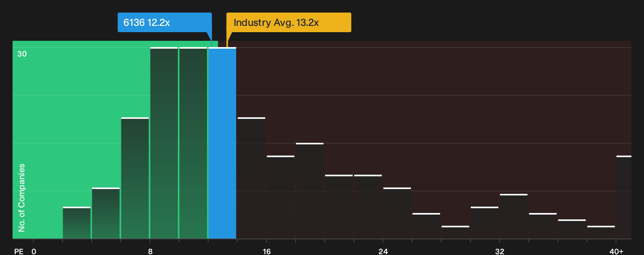The height and width of the screenshot is (255, 644).
Task: Click the No. of Companies axis title
Action: click(x=22, y=198)
